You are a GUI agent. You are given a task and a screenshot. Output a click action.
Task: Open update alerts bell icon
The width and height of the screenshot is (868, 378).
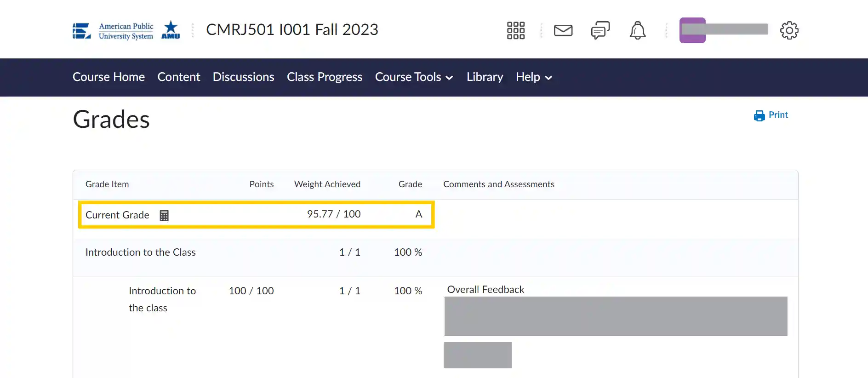click(638, 30)
